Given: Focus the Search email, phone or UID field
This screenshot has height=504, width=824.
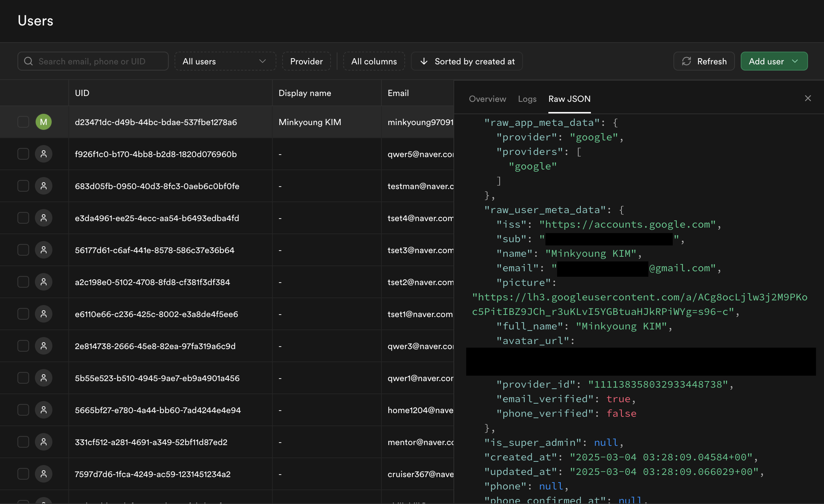Looking at the screenshot, I should [x=98, y=61].
